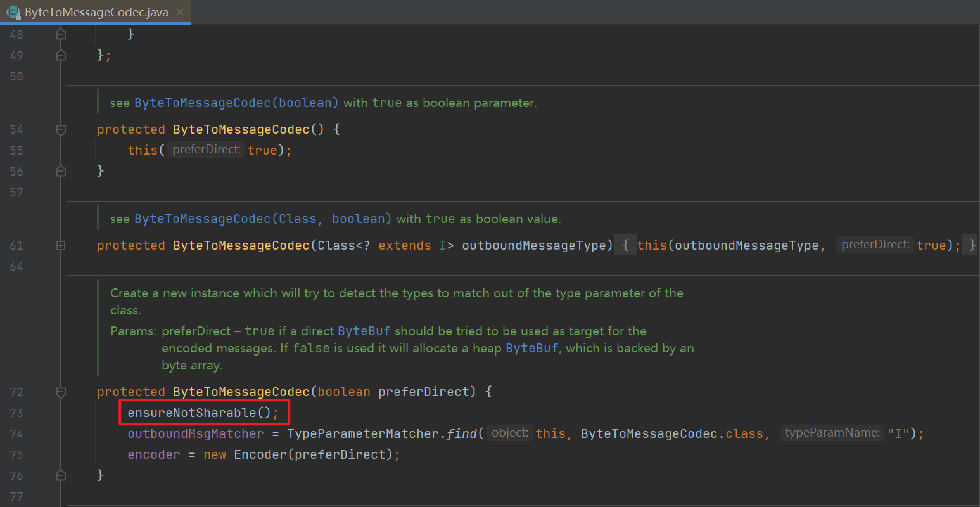Screen dimensions: 980x507
Task: Open the ByteToMessageCodec(boolean) doc link
Action: point(236,103)
